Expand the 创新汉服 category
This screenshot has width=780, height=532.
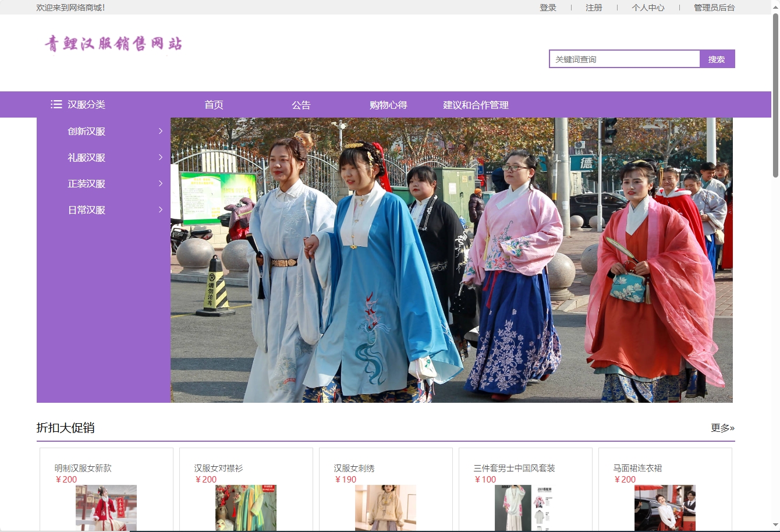[x=86, y=131]
